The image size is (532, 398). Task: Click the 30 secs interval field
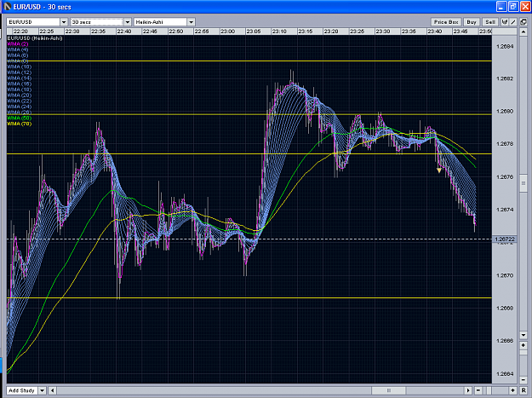[97, 22]
